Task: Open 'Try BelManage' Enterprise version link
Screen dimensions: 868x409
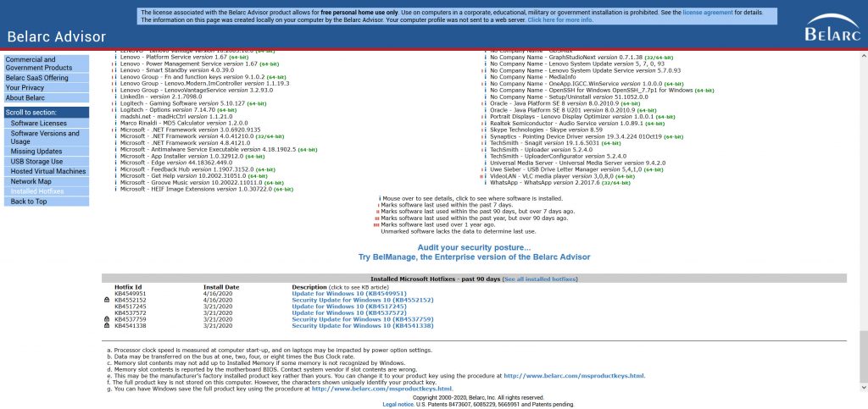Action: coord(474,257)
